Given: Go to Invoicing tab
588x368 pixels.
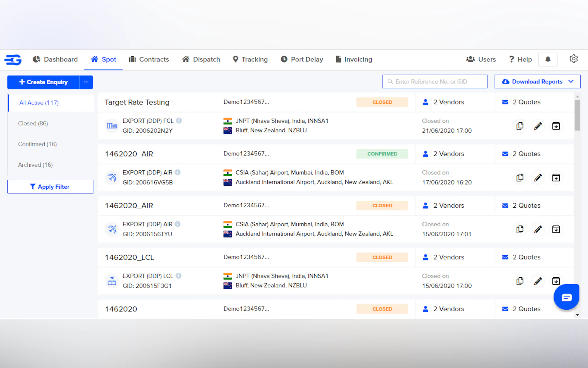Looking at the screenshot, I should point(354,59).
